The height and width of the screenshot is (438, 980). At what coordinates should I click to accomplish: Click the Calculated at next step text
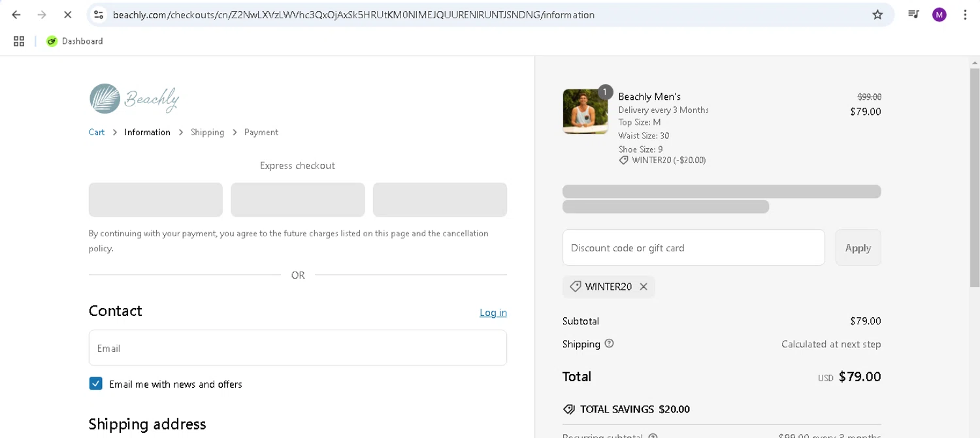(x=831, y=344)
